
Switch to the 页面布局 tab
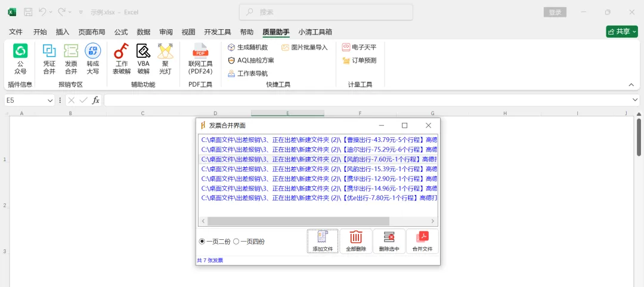[x=92, y=32]
